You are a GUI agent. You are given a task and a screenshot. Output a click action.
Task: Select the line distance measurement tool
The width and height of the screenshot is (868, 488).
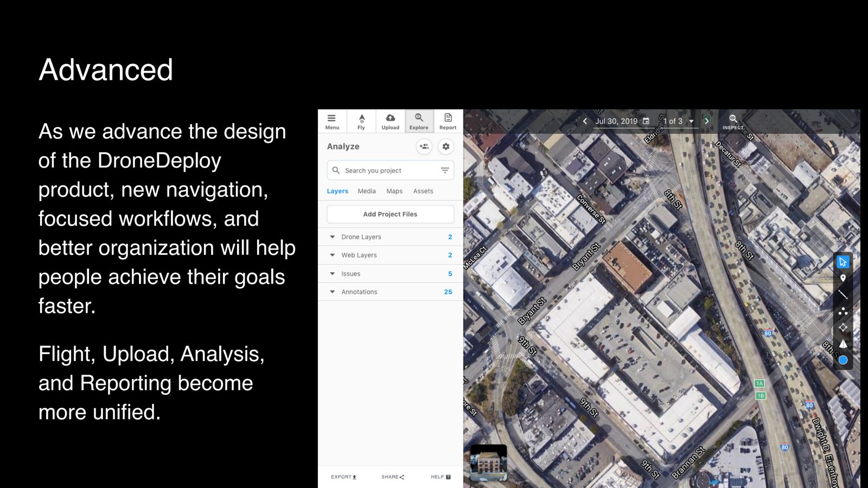pyautogui.click(x=843, y=294)
